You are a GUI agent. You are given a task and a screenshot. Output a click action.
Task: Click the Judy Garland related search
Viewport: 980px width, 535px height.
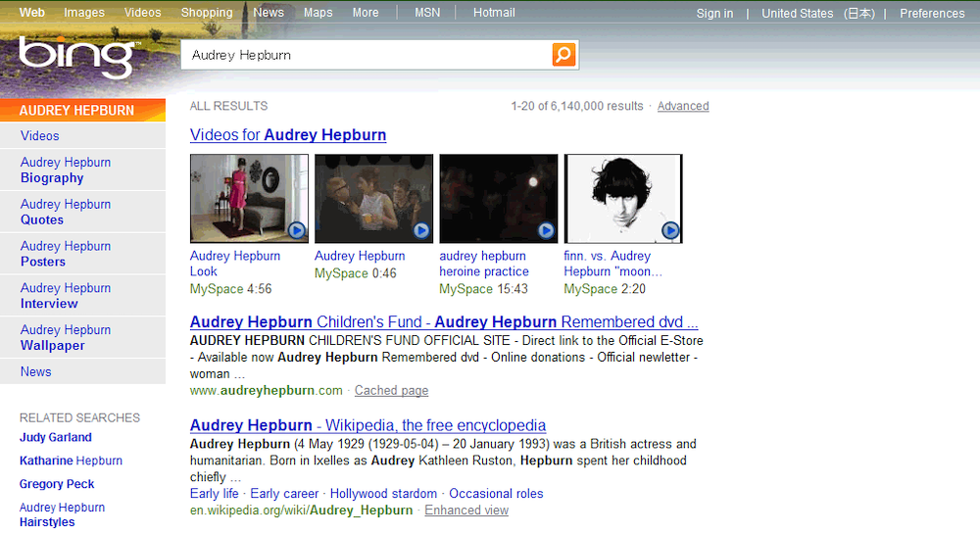[56, 437]
